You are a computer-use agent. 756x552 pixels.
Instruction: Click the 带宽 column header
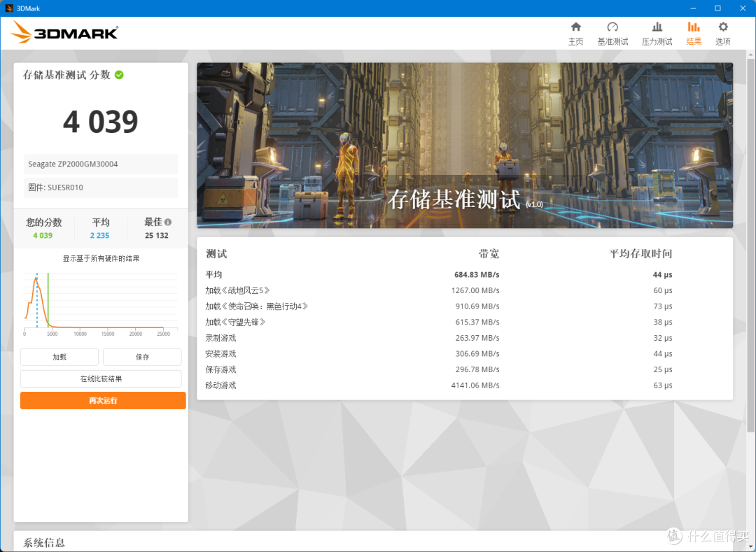point(489,254)
